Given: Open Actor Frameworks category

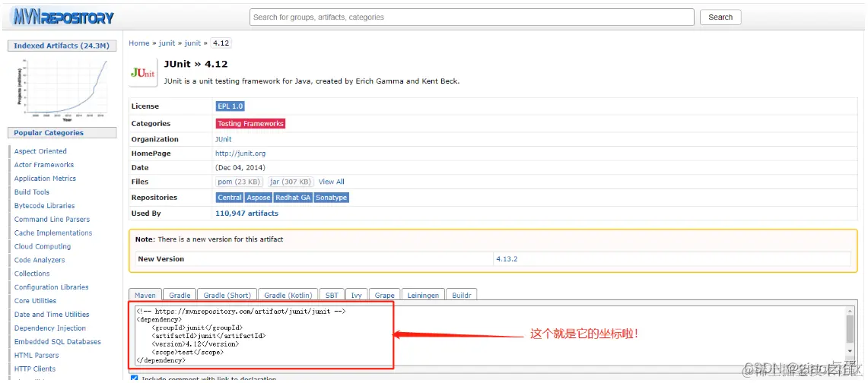Looking at the screenshot, I should coord(43,165).
